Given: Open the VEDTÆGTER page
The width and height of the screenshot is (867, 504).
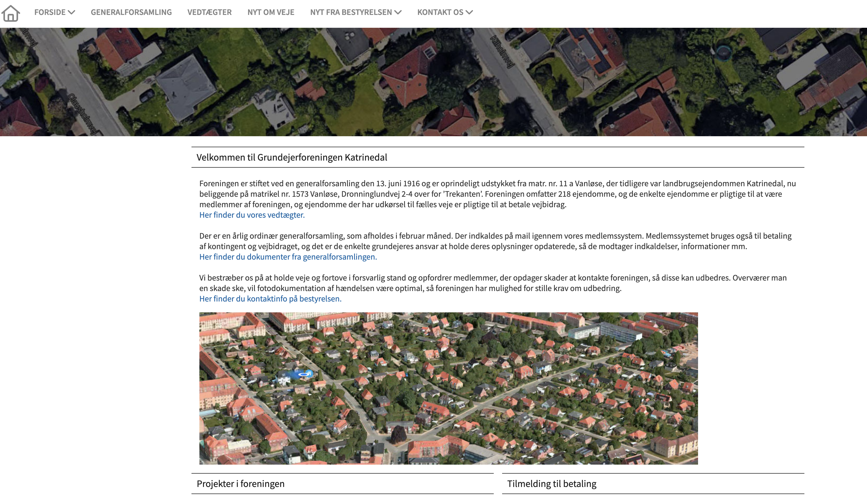Looking at the screenshot, I should coord(210,12).
